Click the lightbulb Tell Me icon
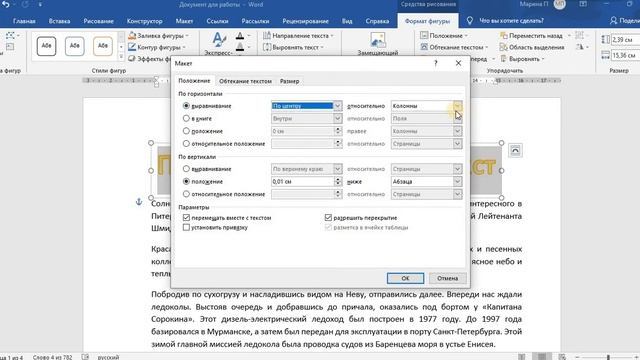This screenshot has width=640, height=360. tap(470, 20)
